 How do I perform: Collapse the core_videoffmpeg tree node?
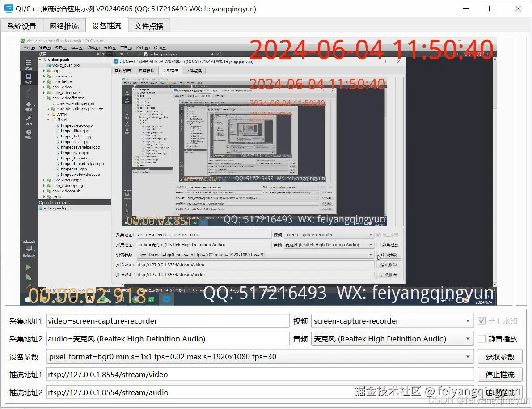point(44,98)
